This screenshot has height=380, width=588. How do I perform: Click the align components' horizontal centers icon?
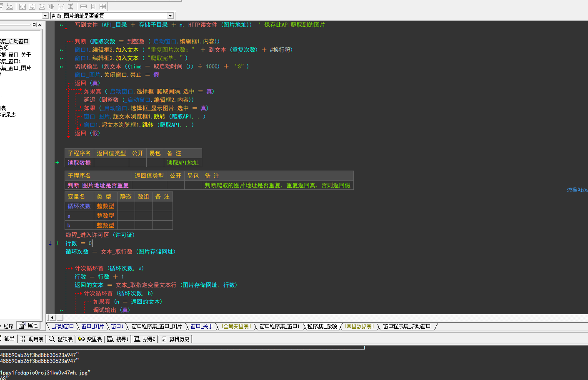[42, 7]
